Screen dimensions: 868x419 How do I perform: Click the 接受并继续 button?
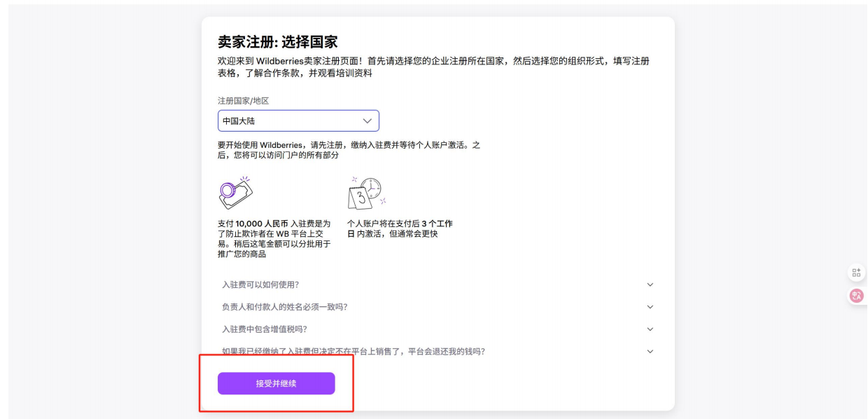[x=276, y=383]
